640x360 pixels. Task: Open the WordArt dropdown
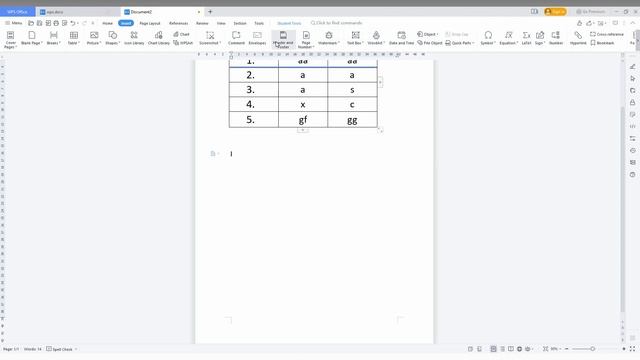(376, 38)
